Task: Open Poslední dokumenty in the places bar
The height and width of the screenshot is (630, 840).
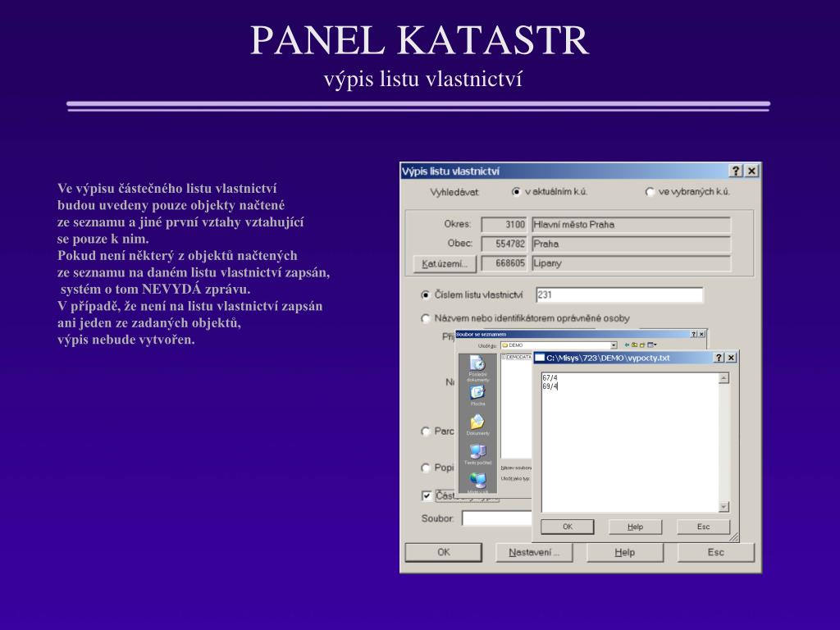Action: (x=477, y=367)
